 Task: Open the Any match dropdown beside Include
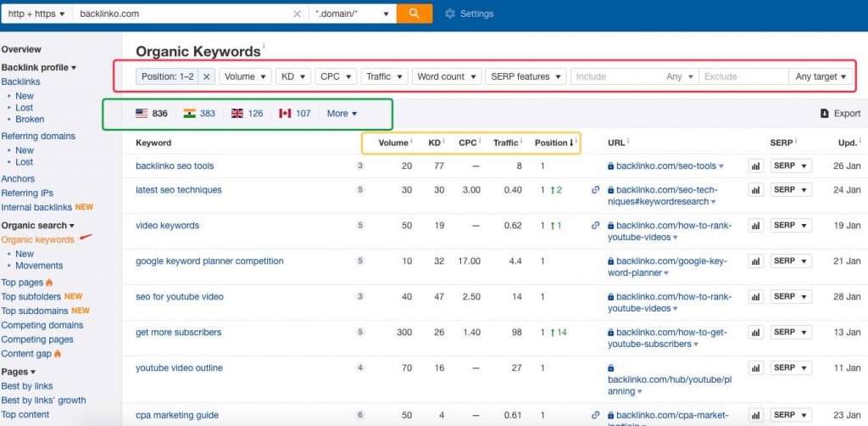pyautogui.click(x=680, y=76)
